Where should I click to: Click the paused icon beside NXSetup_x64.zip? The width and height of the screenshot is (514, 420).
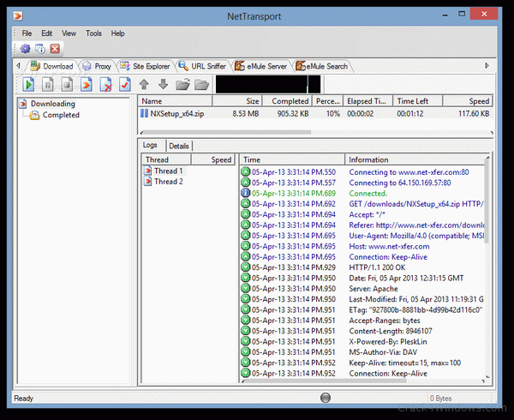point(144,113)
